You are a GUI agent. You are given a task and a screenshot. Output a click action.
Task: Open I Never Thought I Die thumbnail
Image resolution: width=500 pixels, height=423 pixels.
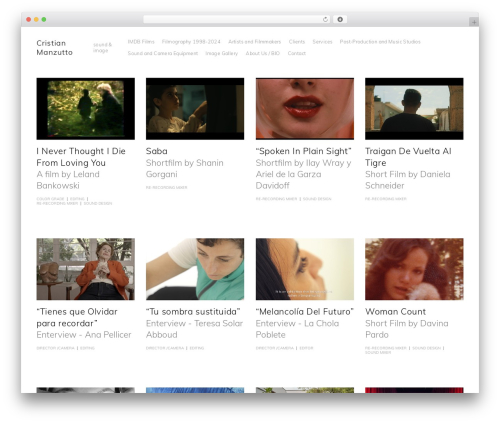86,109
